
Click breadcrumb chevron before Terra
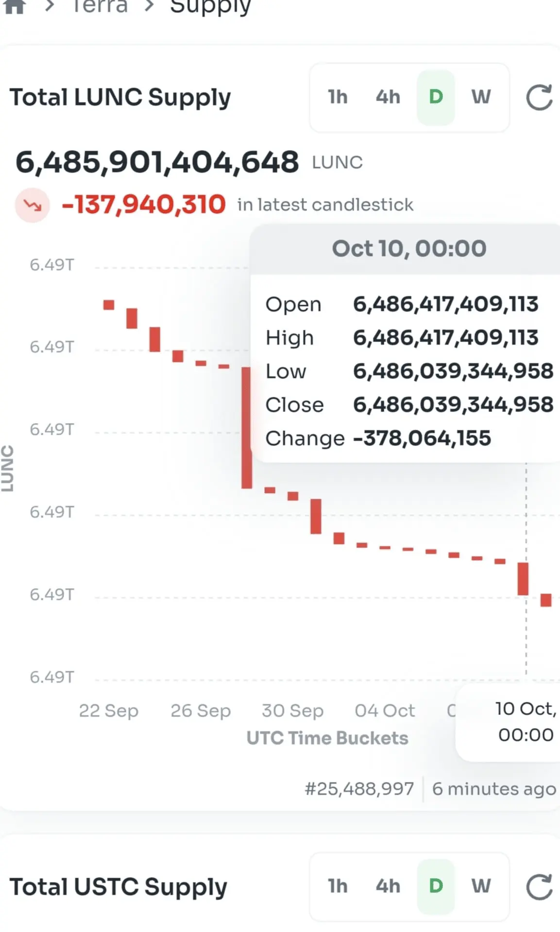pyautogui.click(x=49, y=6)
